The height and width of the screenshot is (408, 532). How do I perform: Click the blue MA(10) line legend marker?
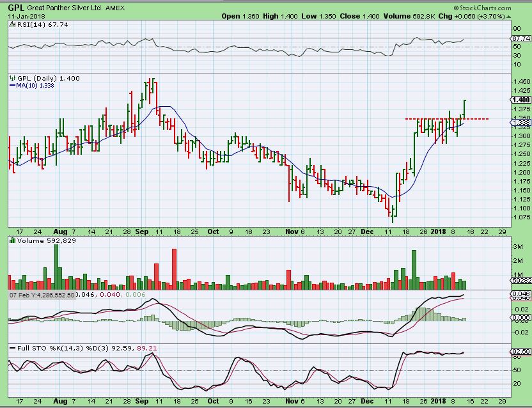12,85
